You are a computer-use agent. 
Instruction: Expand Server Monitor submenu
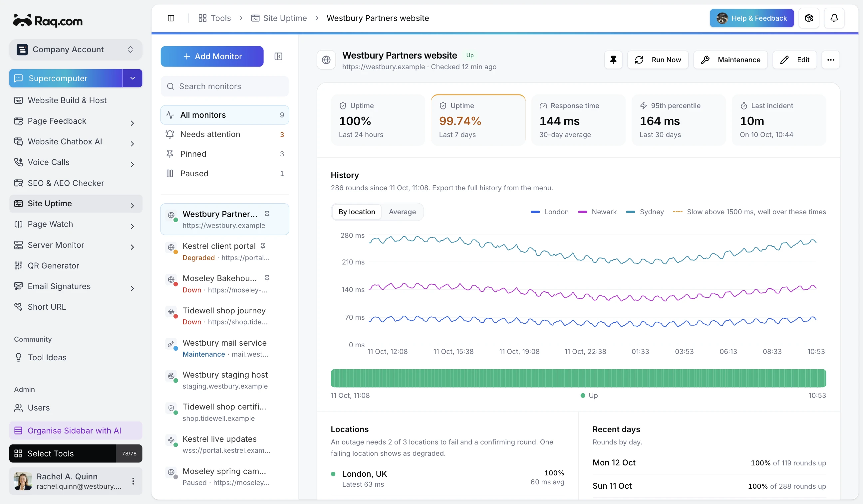click(132, 247)
